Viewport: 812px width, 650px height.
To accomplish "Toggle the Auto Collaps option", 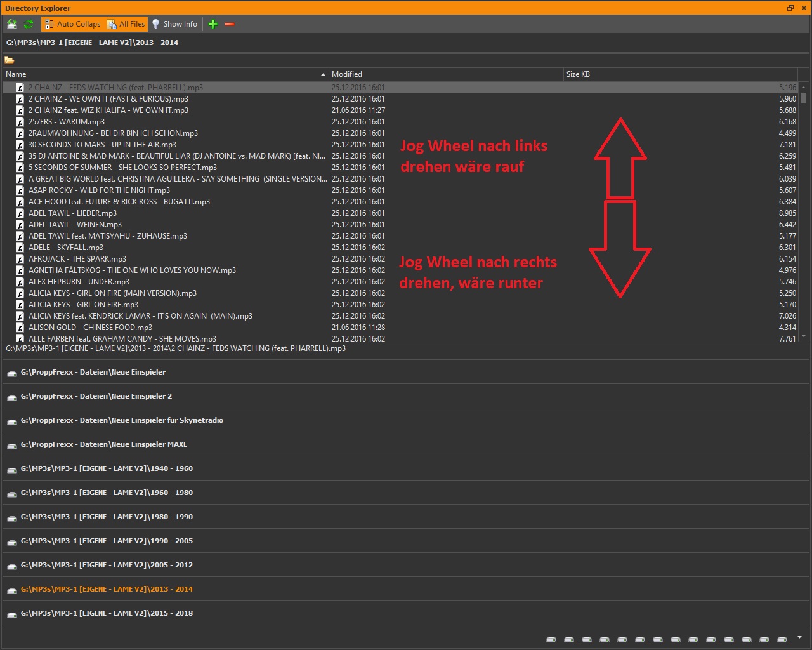I will coord(72,24).
